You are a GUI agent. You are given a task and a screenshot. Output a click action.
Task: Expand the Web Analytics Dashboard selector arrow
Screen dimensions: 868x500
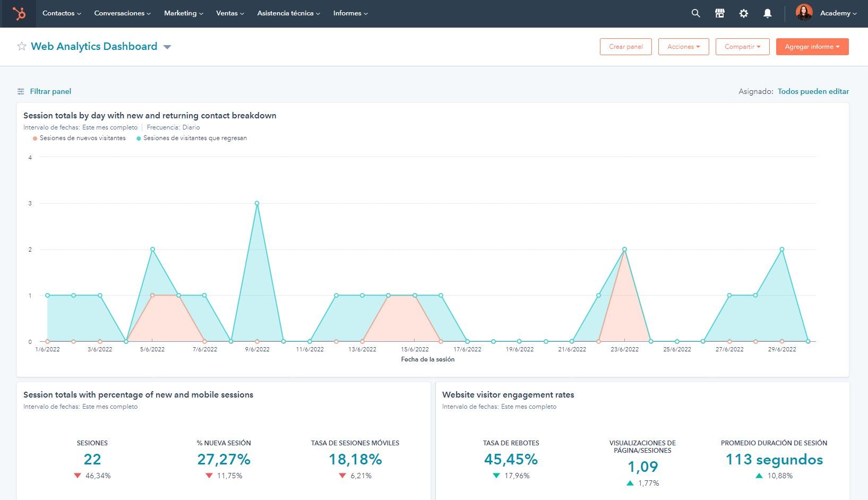tap(167, 47)
